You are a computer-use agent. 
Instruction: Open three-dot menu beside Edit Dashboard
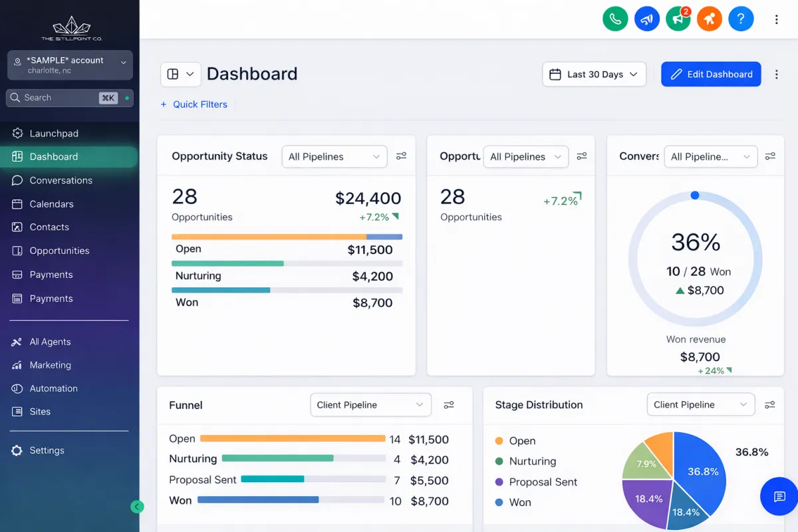tap(776, 74)
